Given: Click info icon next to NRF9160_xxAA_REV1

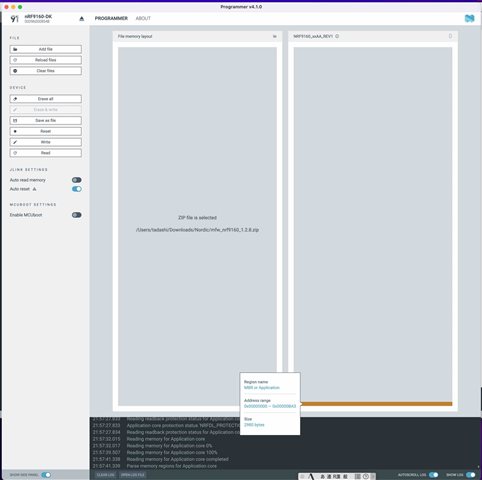Looking at the screenshot, I should (x=337, y=36).
